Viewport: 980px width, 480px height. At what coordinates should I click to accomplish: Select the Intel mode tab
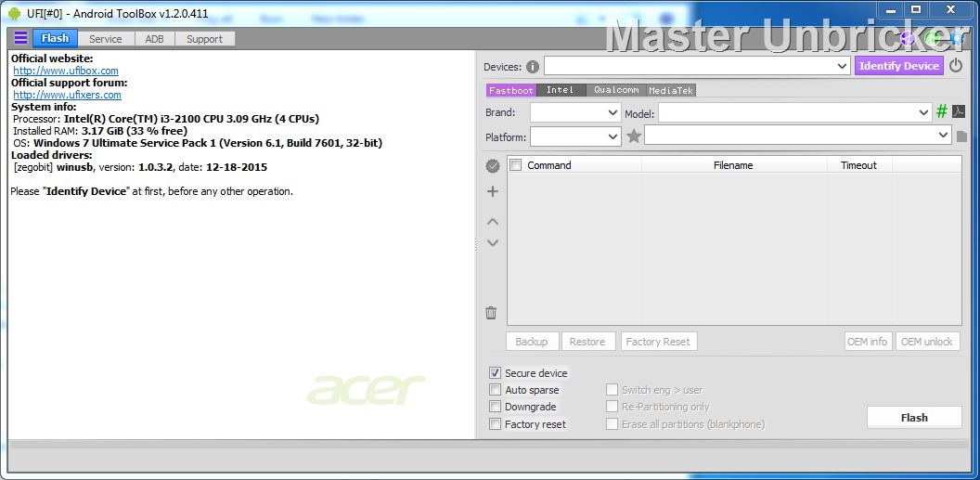pos(560,91)
